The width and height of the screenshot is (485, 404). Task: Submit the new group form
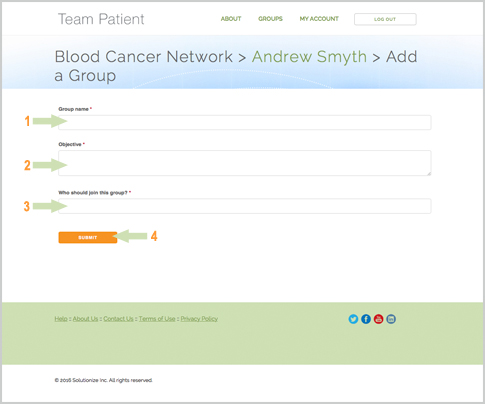88,237
